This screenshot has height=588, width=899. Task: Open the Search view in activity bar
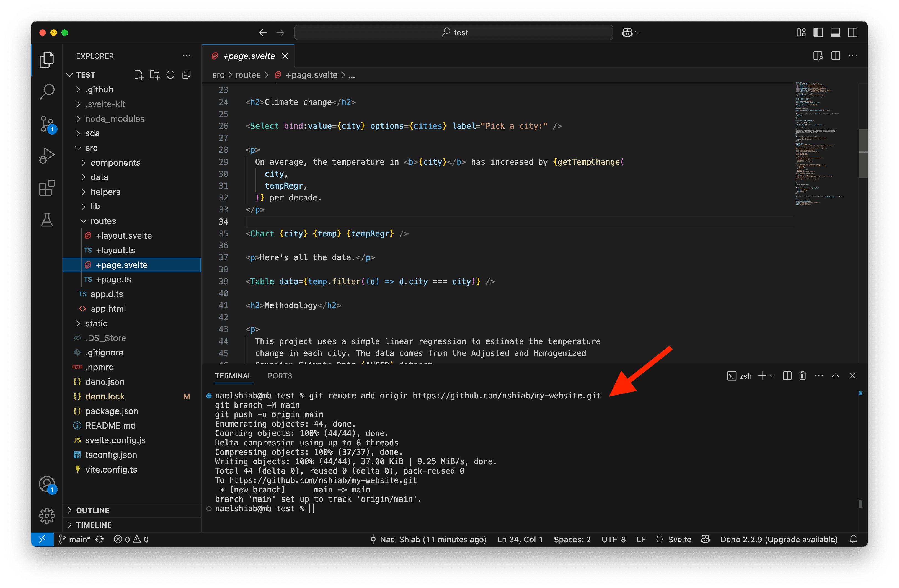(47, 91)
